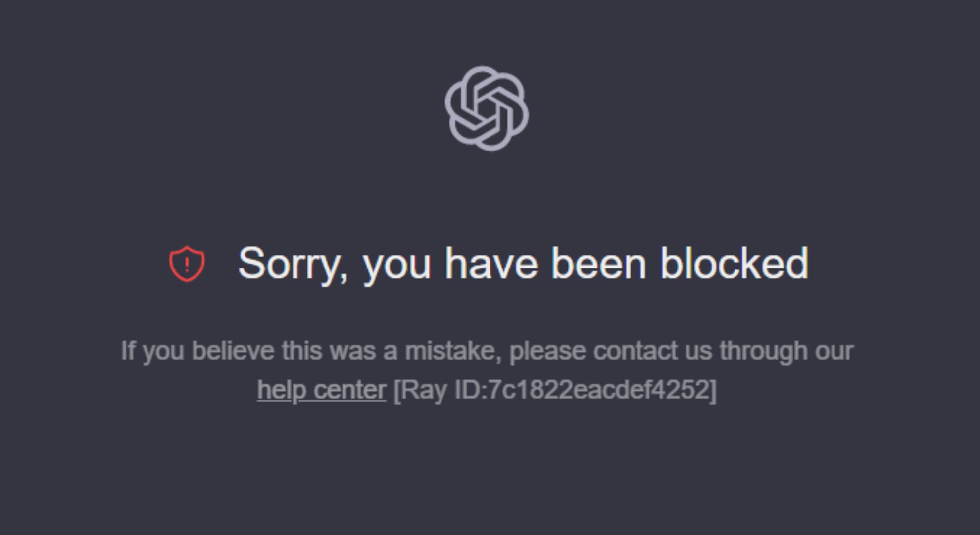Click the leading "If" of the message

coord(128,351)
